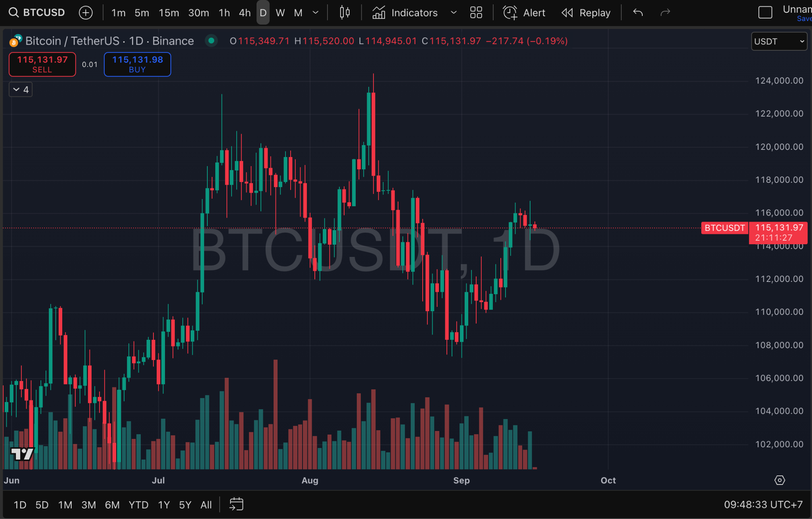This screenshot has width=812, height=519.
Task: Collapse the indicator legend showing 4
Action: click(21, 90)
